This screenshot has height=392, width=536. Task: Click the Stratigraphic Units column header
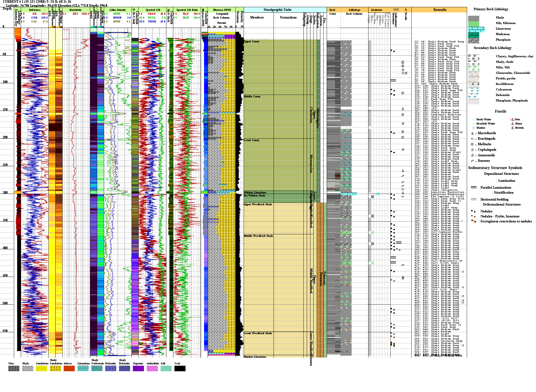pyautogui.click(x=277, y=10)
